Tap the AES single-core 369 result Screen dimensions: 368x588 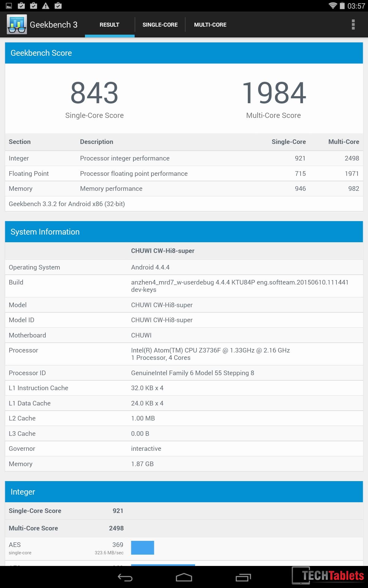pyautogui.click(x=118, y=545)
